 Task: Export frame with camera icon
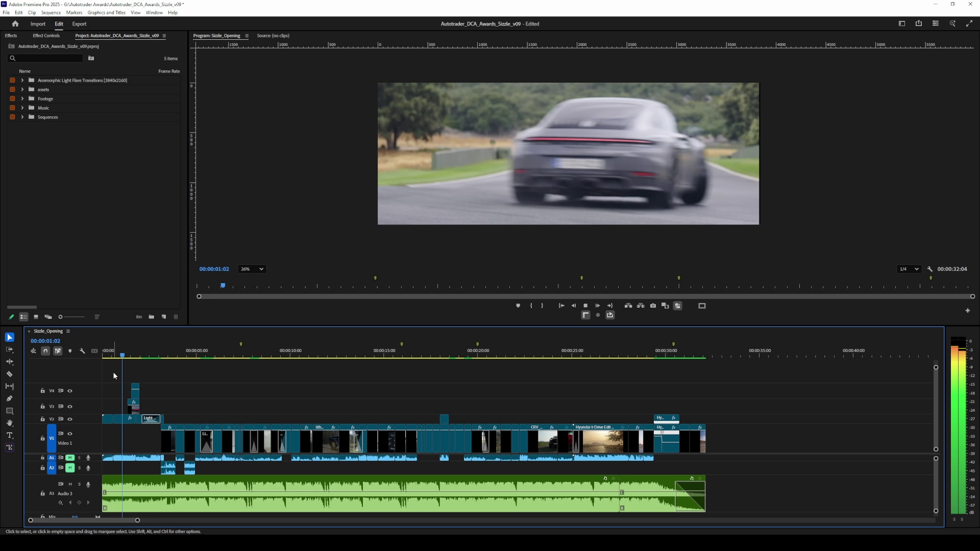[x=653, y=306]
